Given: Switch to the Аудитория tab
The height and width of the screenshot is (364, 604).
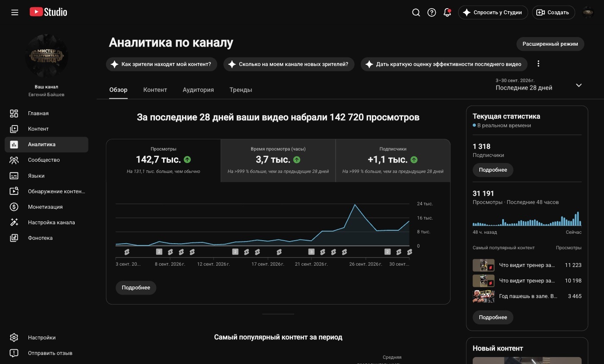Looking at the screenshot, I should point(198,90).
